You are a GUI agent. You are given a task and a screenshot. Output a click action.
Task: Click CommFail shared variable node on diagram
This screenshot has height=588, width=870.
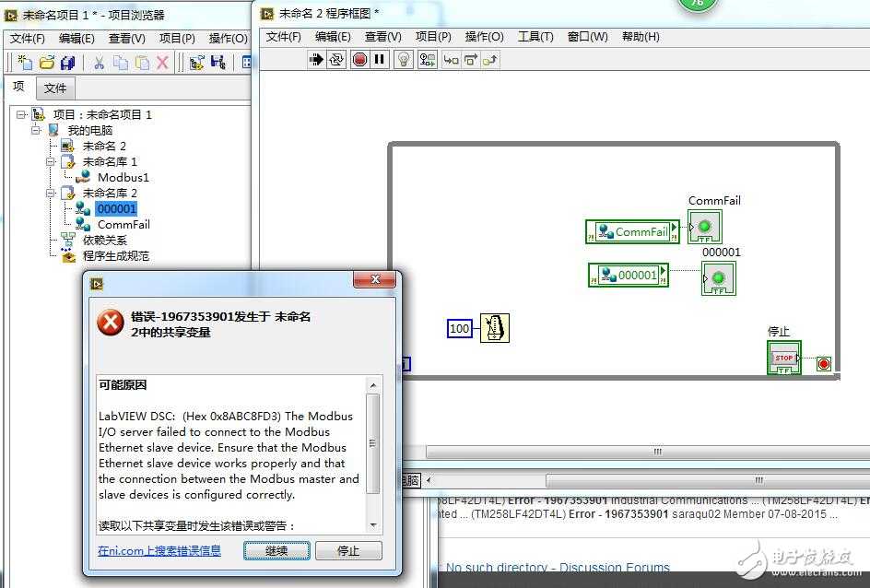(632, 232)
